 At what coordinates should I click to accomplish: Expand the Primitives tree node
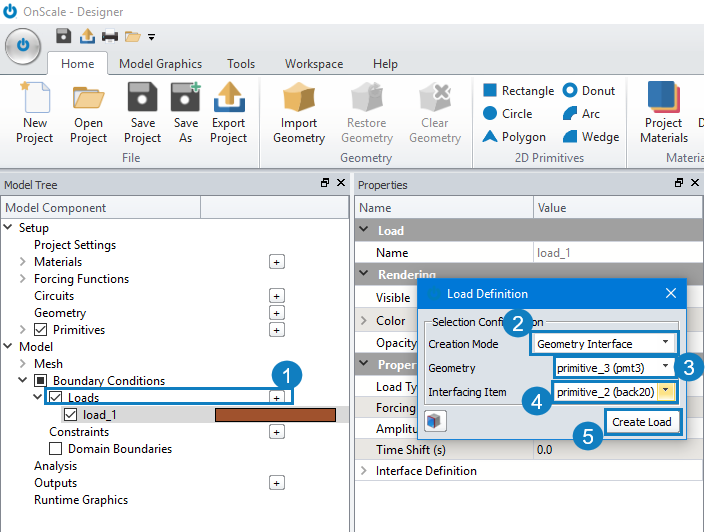point(22,330)
